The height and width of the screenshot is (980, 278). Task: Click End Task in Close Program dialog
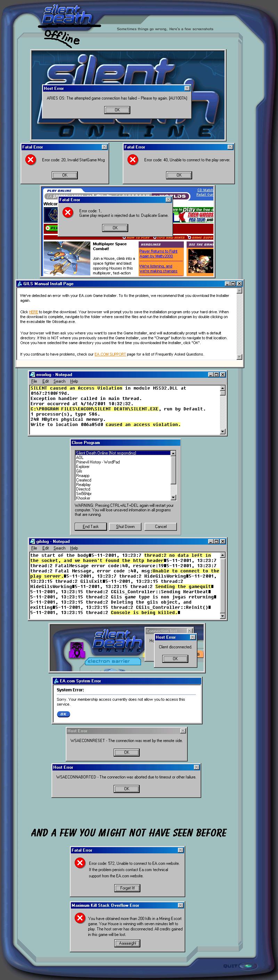(90, 527)
